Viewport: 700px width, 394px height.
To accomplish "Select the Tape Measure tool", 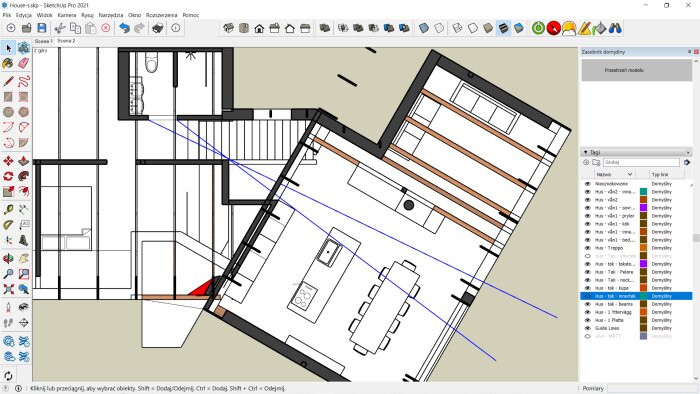I will [8, 209].
